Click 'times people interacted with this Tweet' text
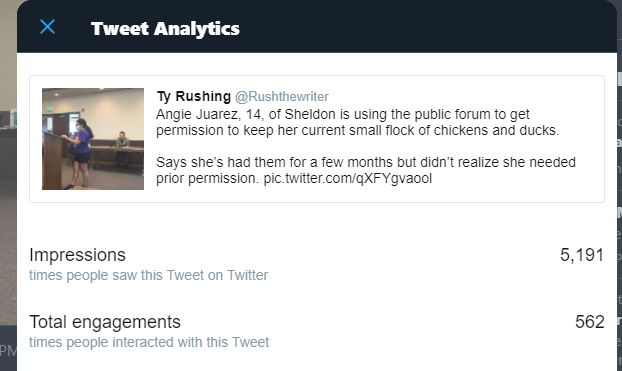The image size is (622, 371). (x=149, y=342)
